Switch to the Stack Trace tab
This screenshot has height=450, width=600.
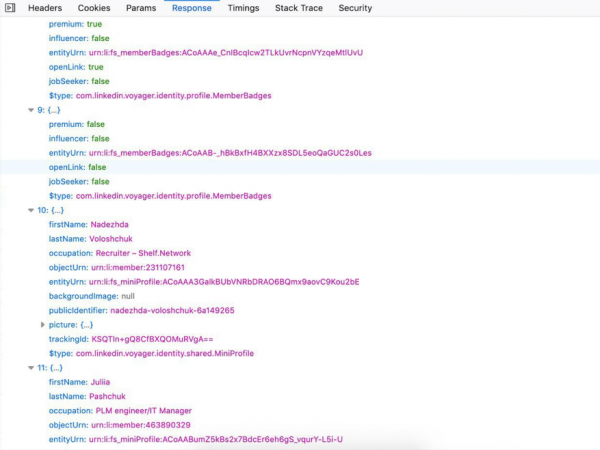(x=300, y=8)
